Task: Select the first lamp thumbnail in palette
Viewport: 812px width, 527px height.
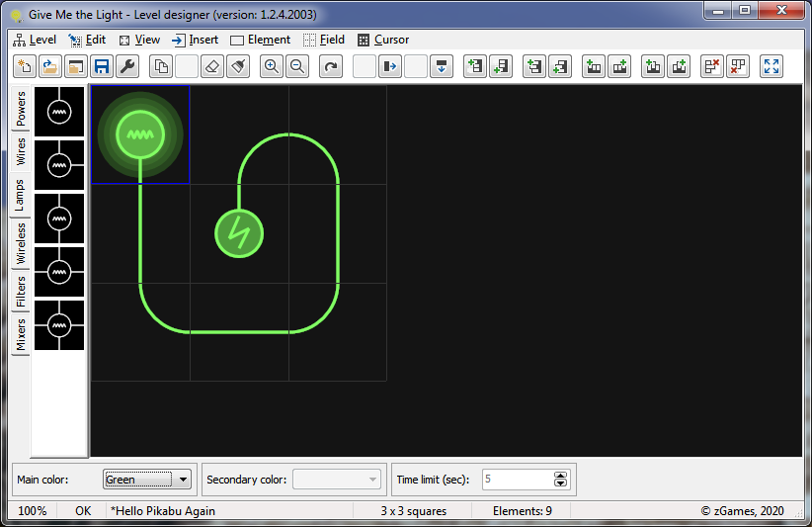Action: (x=59, y=113)
